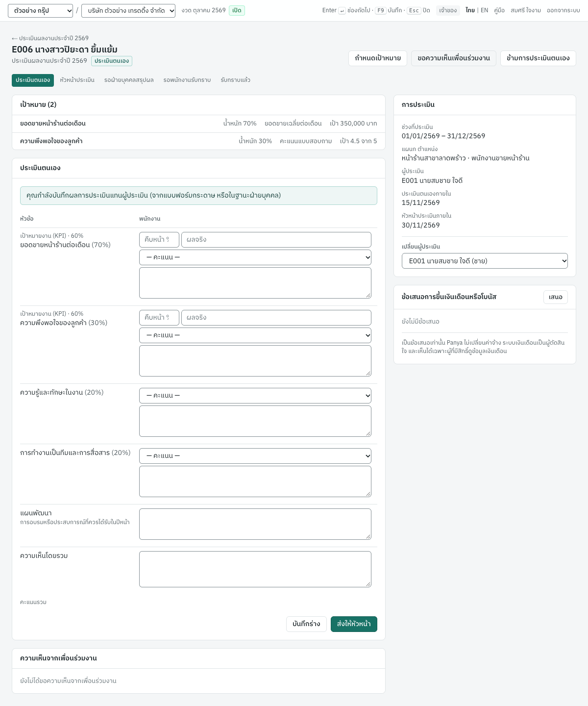Image resolution: width=588 pixels, height=706 pixels.
Task: Click the กำหนดเป้าหมาย button
Action: tap(378, 58)
